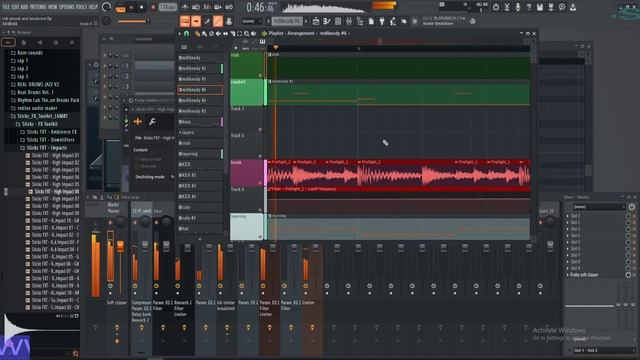
Task: Open the ADD menu
Action: (24, 7)
